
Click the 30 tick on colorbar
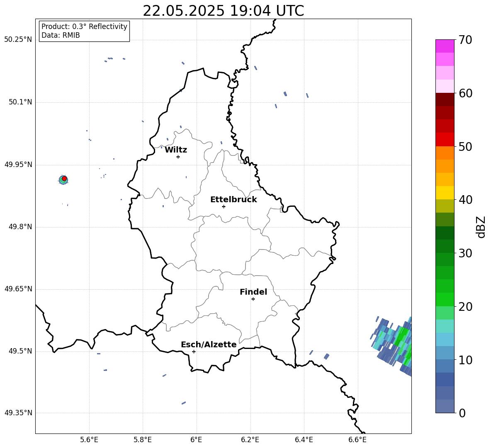point(465,253)
